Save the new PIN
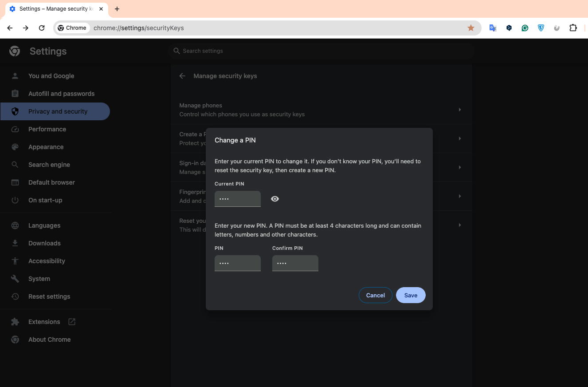This screenshot has height=387, width=588. tap(411, 295)
